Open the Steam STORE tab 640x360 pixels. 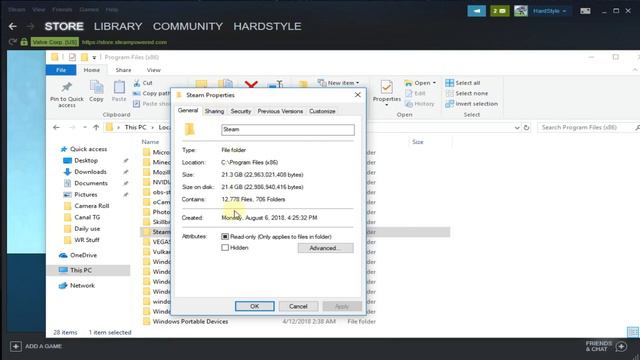pos(64,27)
